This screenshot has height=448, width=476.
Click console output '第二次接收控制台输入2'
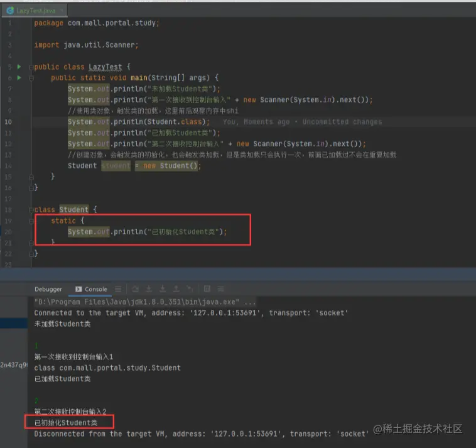coord(70,412)
